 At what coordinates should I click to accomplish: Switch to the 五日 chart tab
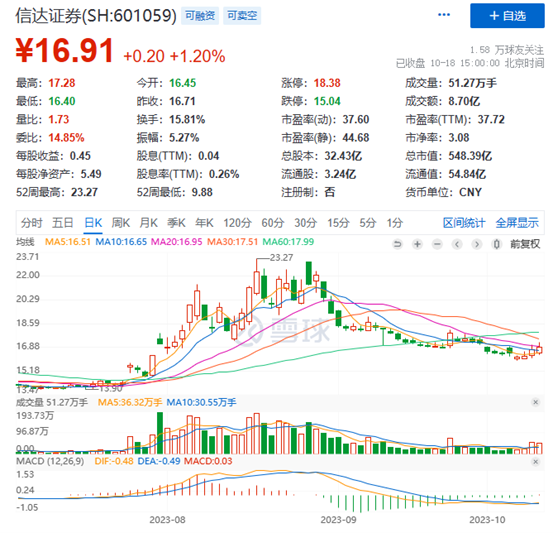pos(63,223)
